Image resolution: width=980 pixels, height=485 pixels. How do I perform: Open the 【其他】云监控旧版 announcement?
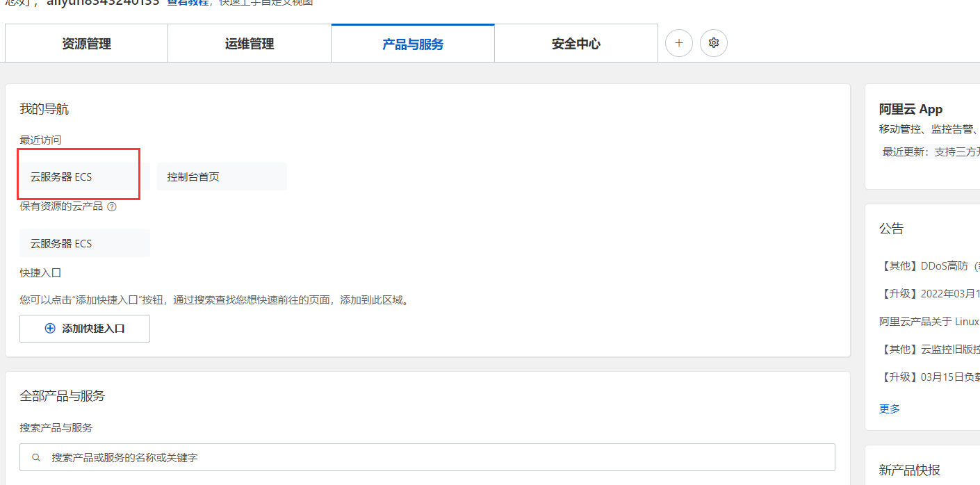(x=929, y=349)
